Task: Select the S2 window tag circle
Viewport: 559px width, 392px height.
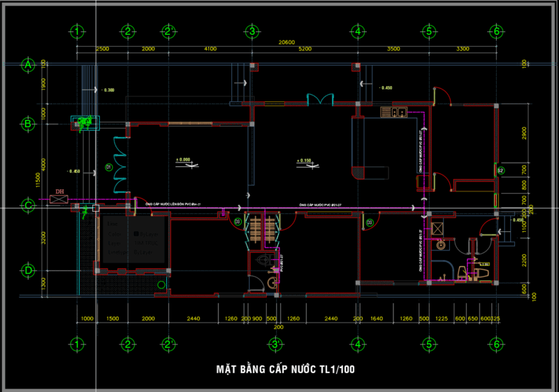Action: click(x=500, y=170)
